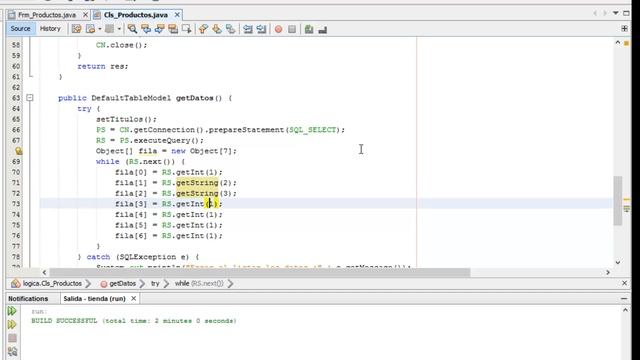640x360 pixels.
Task: Click the Find Next Occurrence icon
Action: click(159, 29)
